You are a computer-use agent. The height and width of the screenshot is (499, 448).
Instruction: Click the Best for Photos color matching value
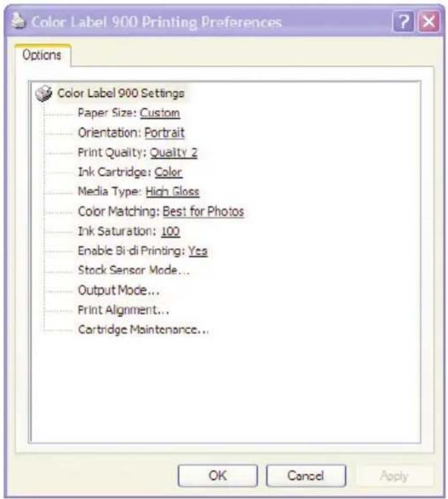(203, 212)
